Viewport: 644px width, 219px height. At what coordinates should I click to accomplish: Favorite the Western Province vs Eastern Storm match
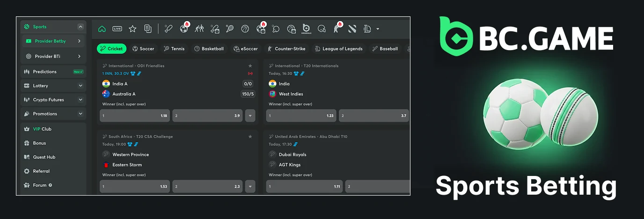click(250, 137)
